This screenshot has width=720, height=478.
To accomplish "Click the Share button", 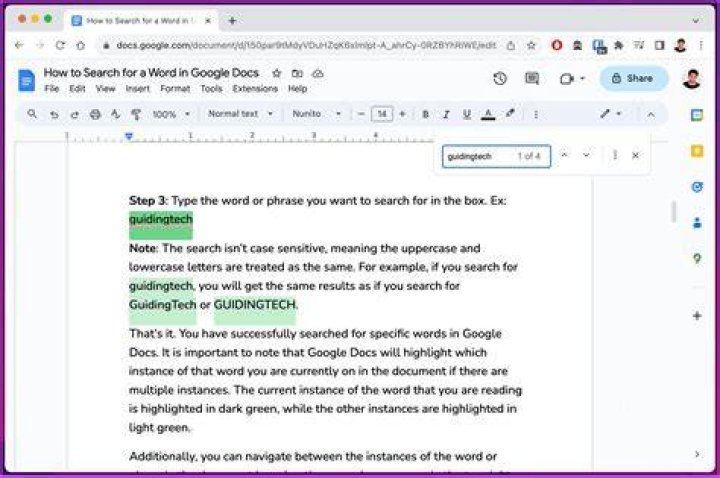I will 634,79.
